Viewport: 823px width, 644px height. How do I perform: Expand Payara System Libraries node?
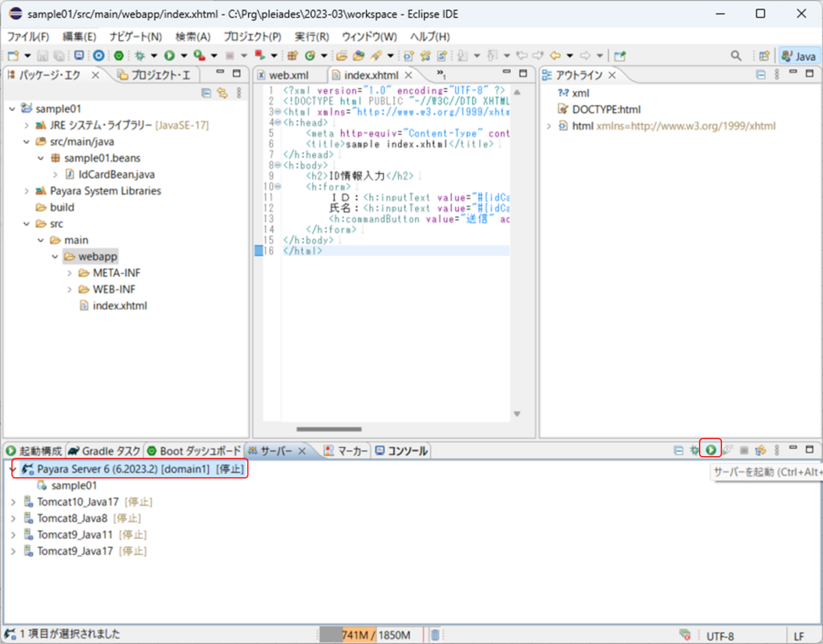pyautogui.click(x=26, y=191)
